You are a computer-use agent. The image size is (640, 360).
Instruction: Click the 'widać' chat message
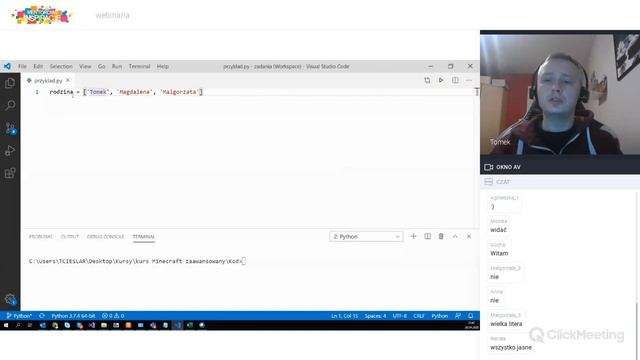pyautogui.click(x=498, y=230)
